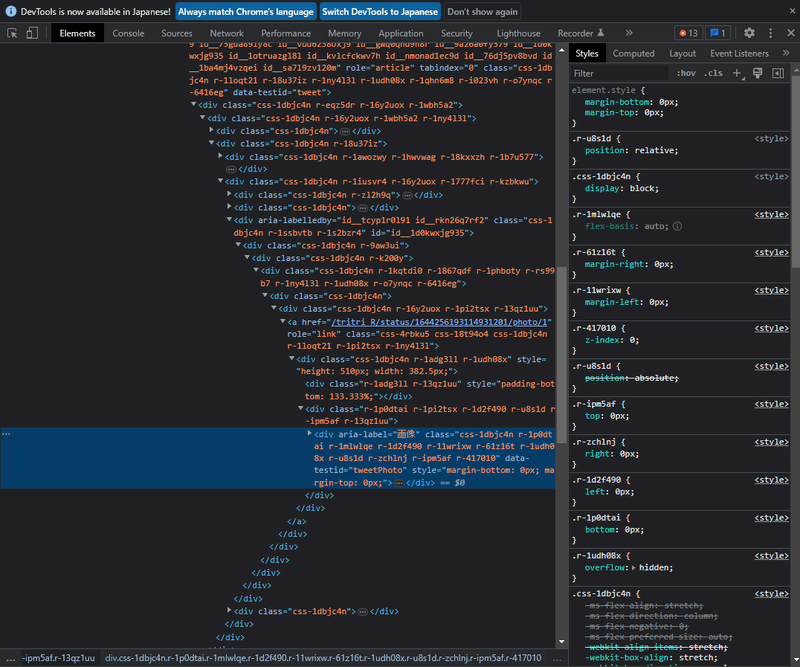
Task: Select the r-ipm5af.r-13qz1uu breadcrumb
Action: [x=59, y=658]
